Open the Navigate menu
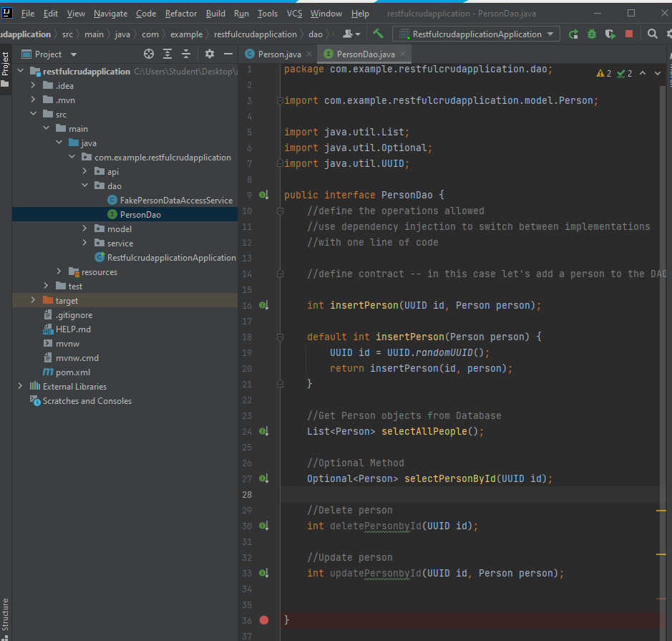This screenshot has width=672, height=641. click(x=111, y=14)
